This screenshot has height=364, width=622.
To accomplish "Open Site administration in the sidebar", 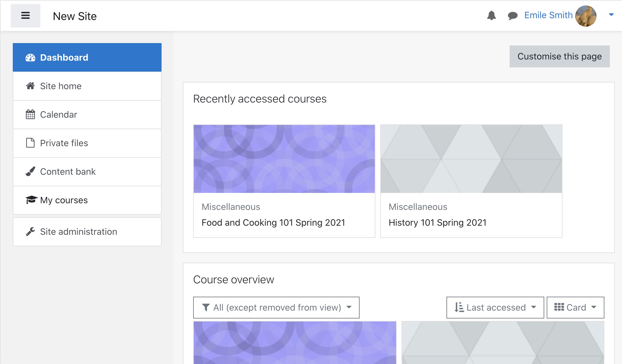I will 78,232.
